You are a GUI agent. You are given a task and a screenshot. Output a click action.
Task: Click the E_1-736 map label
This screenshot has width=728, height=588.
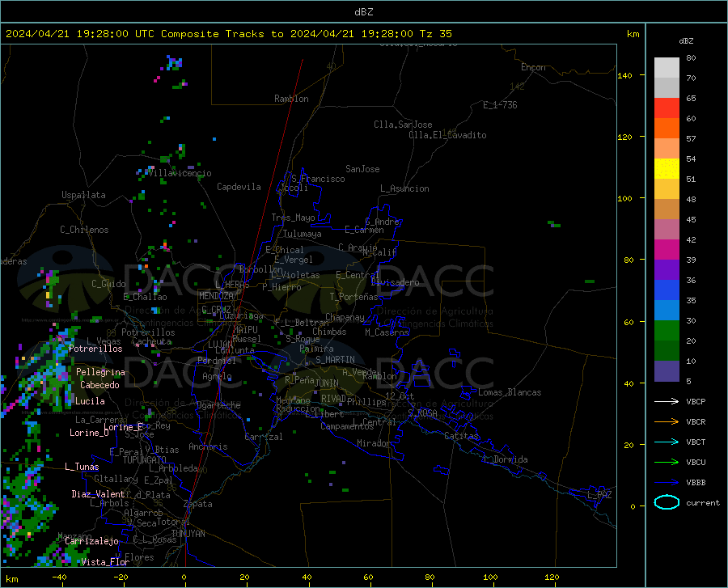tap(500, 105)
